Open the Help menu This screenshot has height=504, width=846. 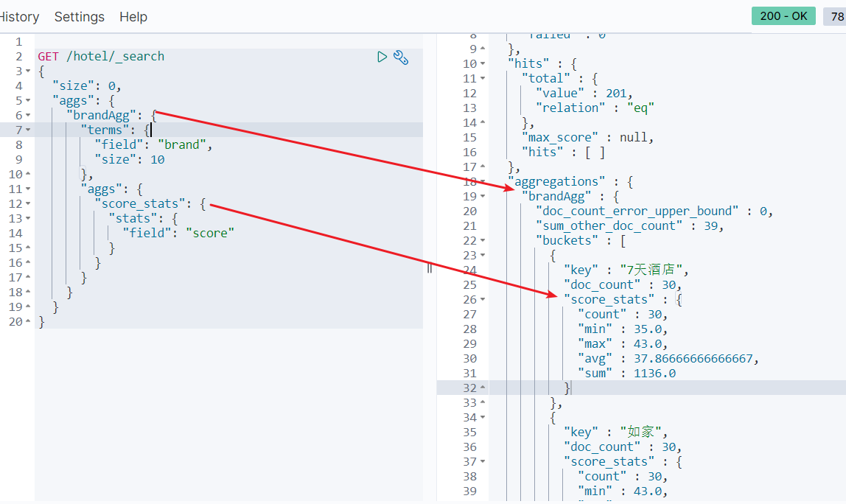[133, 17]
